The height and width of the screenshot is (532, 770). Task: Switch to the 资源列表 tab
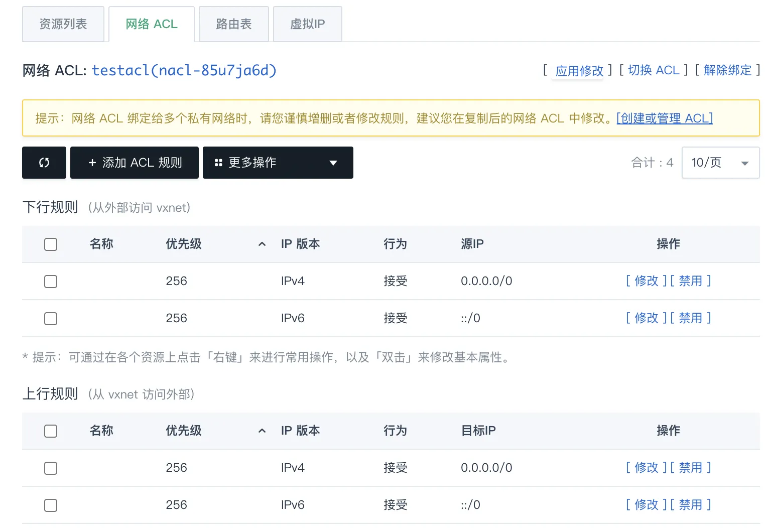(63, 24)
